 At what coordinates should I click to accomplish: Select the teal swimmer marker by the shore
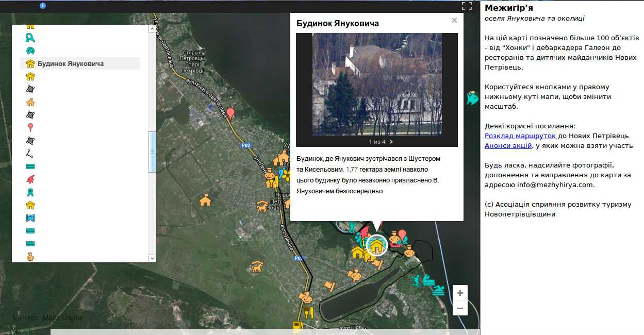(438, 290)
